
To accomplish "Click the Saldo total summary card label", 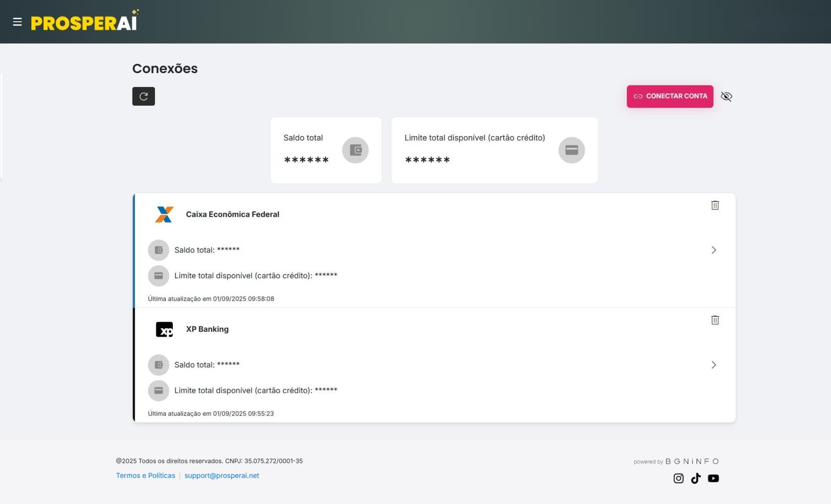I will point(303,138).
